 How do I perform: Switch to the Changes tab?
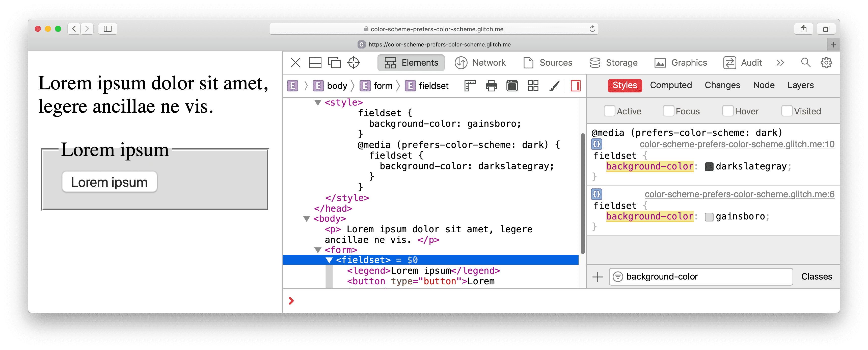pyautogui.click(x=721, y=85)
